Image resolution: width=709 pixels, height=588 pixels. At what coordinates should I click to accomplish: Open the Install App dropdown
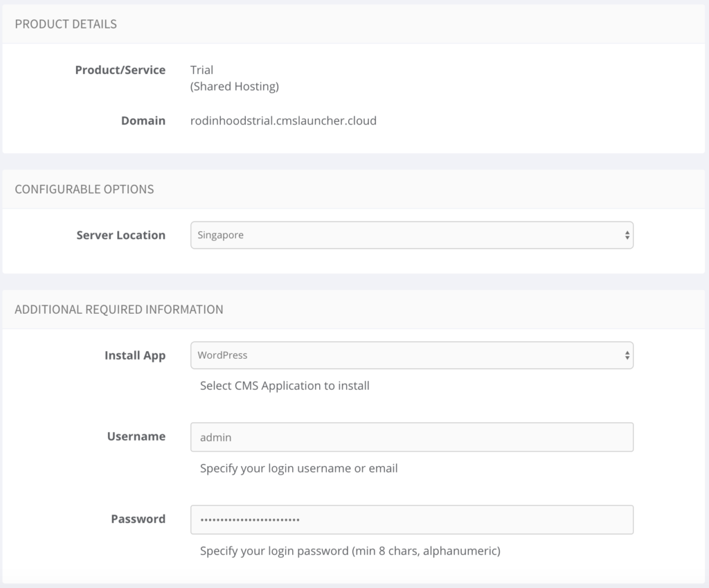point(411,355)
